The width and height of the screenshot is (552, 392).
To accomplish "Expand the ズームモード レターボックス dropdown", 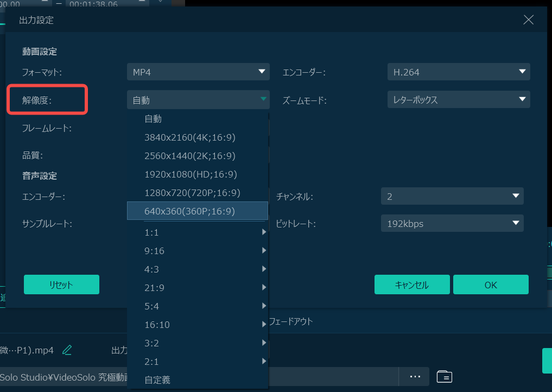I will (x=458, y=99).
